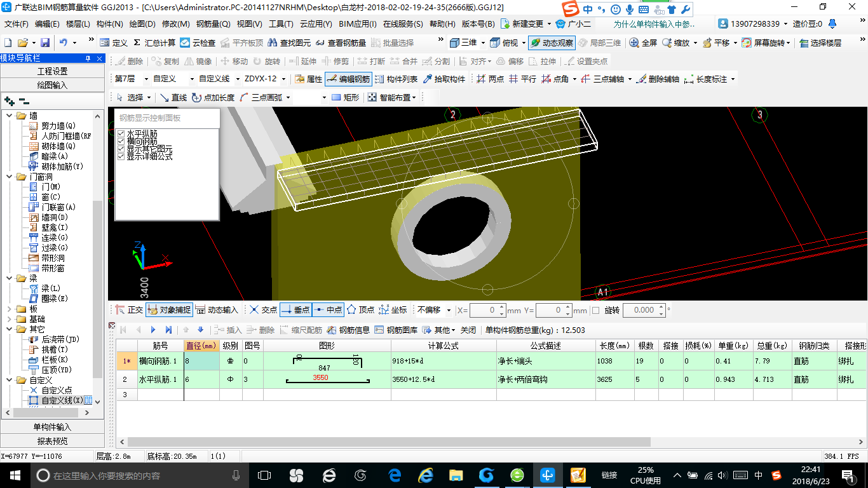Toggle 显示其它图元 checkbox
The height and width of the screenshot is (488, 868).
(121, 149)
